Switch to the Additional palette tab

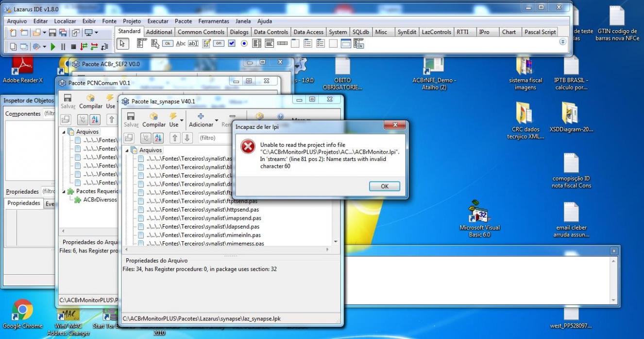tap(159, 32)
